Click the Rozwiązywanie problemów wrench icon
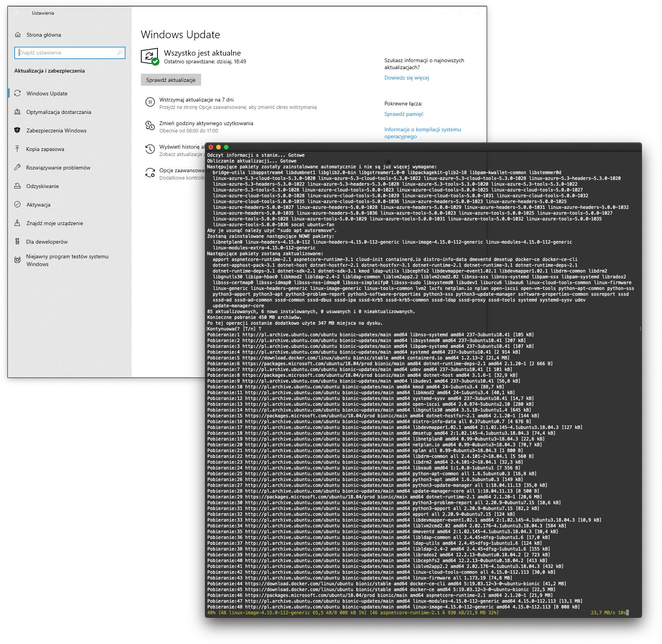 pyautogui.click(x=17, y=168)
